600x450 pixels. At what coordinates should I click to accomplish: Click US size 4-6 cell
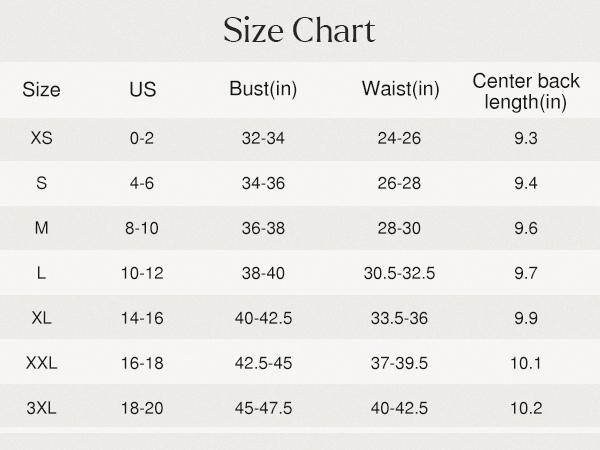coord(142,183)
